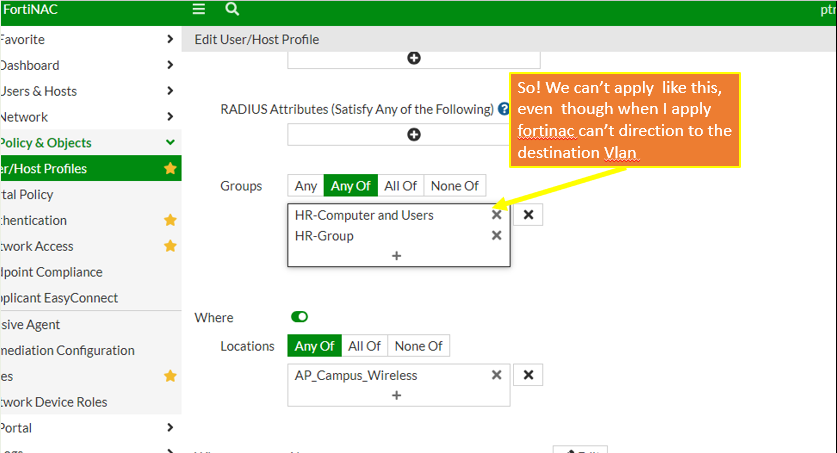Viewport: 837px width, 453px height.
Task: Toggle the Where switch off
Action: point(300,317)
